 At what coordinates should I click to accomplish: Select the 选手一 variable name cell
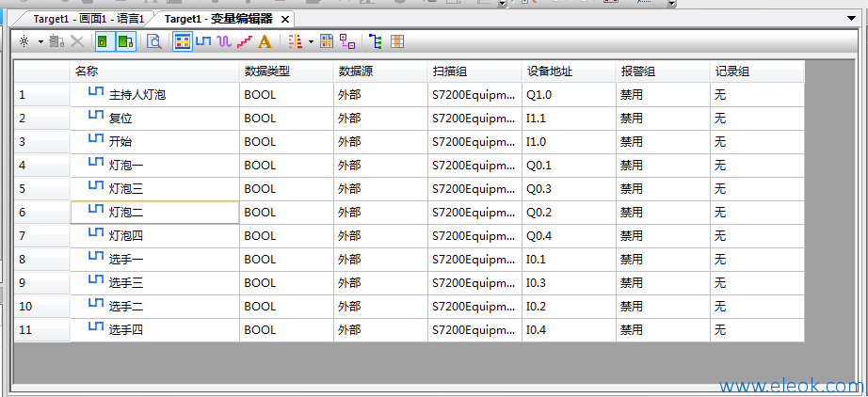pyautogui.click(x=155, y=260)
